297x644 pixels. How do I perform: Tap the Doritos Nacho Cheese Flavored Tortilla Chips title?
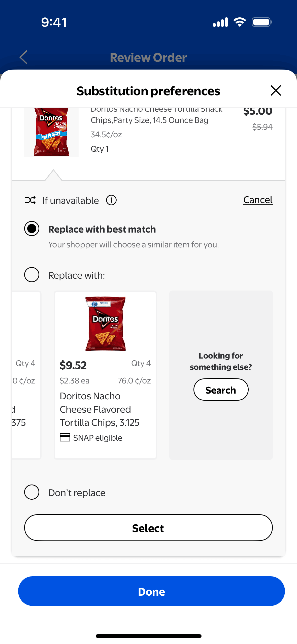100,409
